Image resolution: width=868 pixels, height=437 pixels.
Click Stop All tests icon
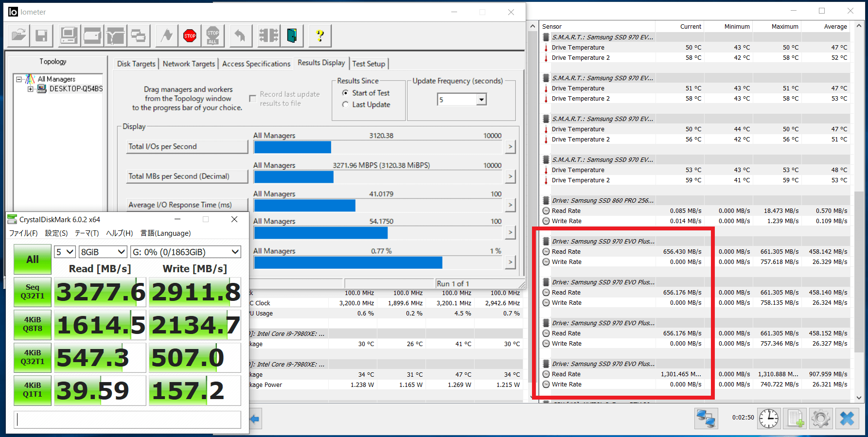(x=213, y=35)
